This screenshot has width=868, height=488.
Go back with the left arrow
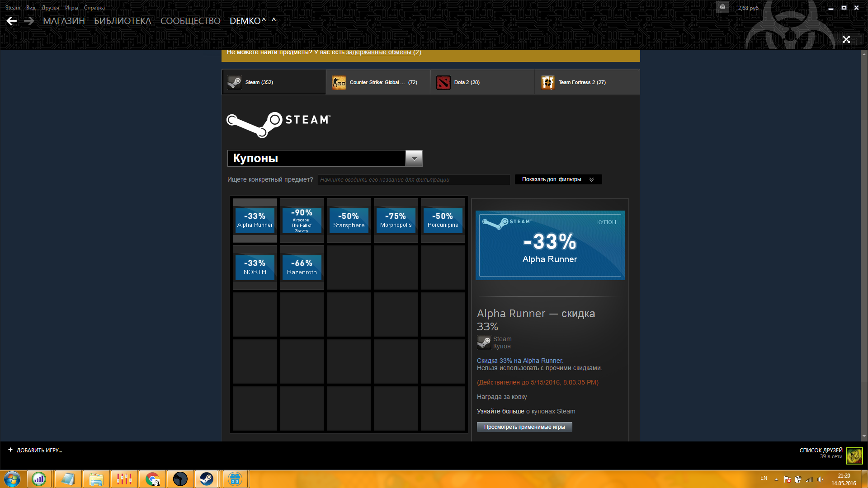pyautogui.click(x=12, y=21)
